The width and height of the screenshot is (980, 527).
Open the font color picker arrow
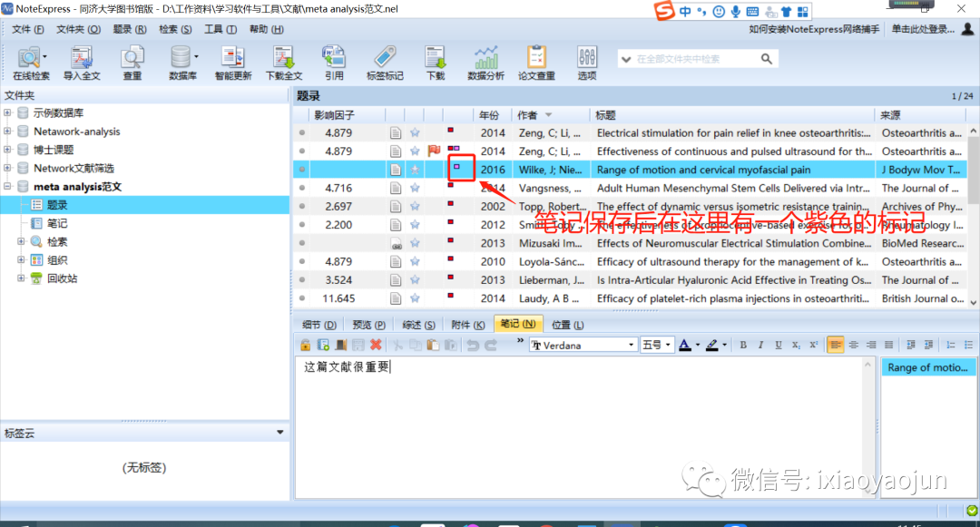[x=698, y=345]
